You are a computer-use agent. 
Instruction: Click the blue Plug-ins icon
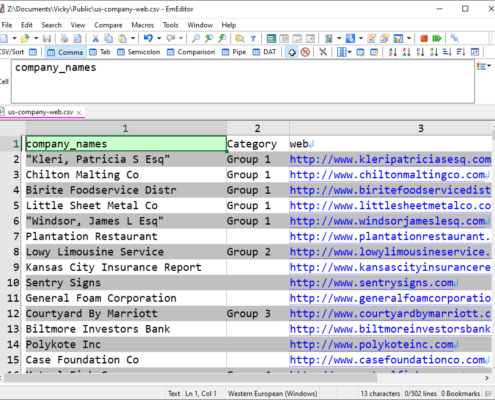(350, 38)
